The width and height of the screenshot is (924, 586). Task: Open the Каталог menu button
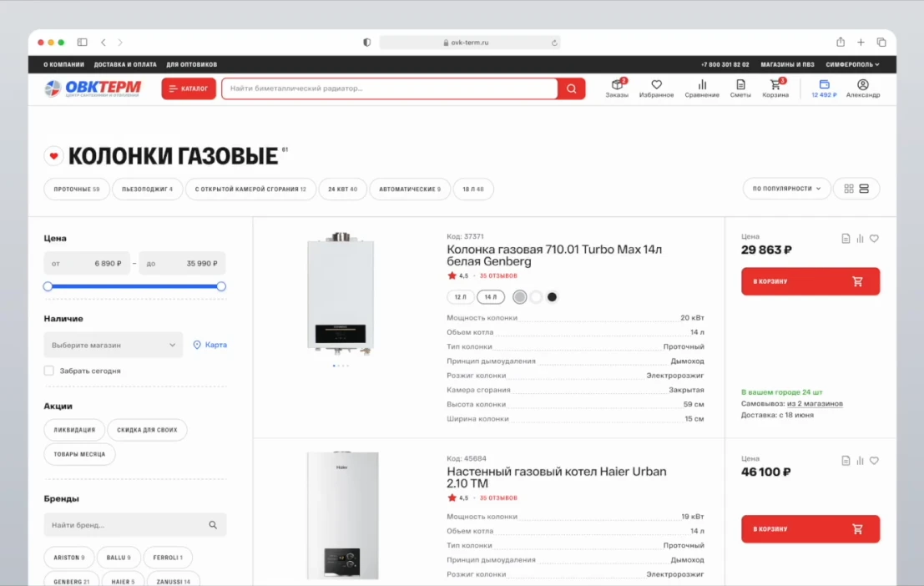[189, 88]
